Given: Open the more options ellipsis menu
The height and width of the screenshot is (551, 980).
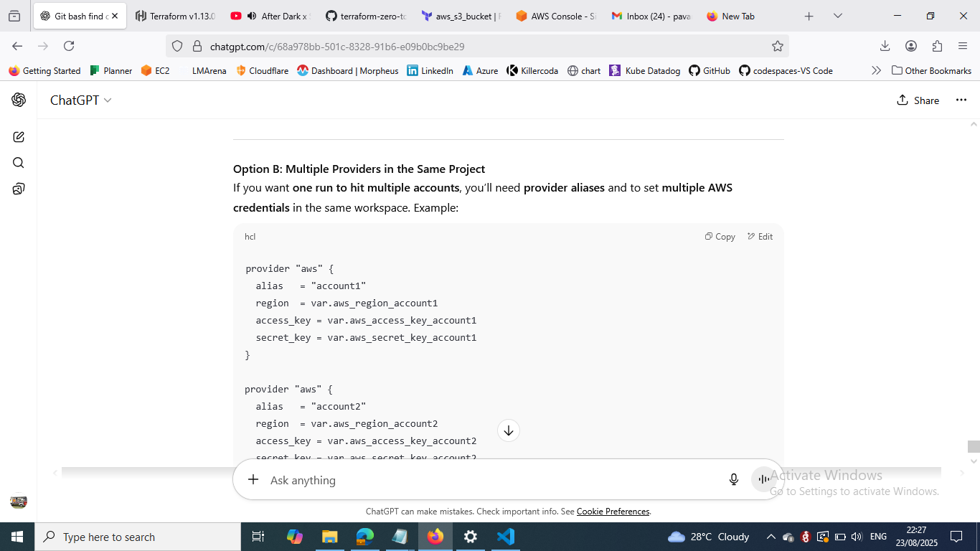Looking at the screenshot, I should [x=961, y=100].
